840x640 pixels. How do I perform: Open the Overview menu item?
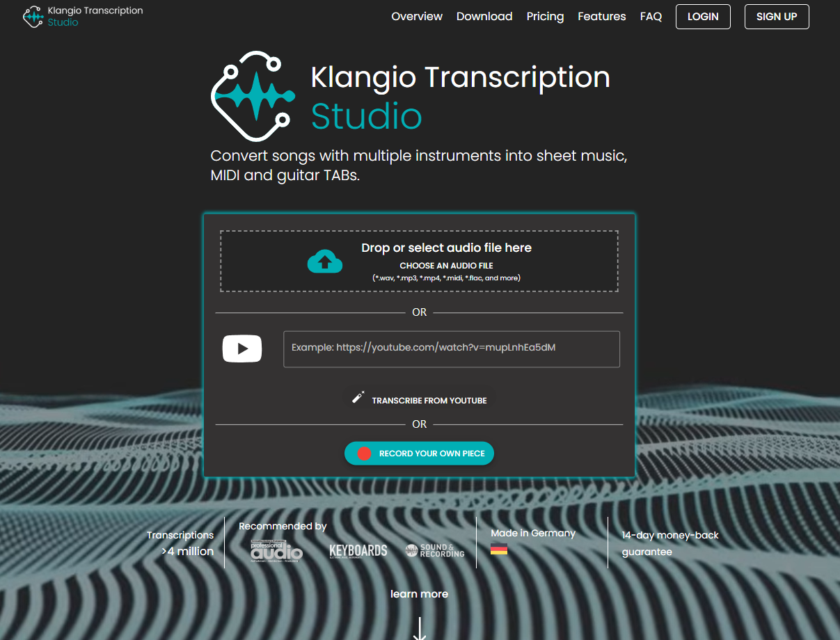click(416, 16)
